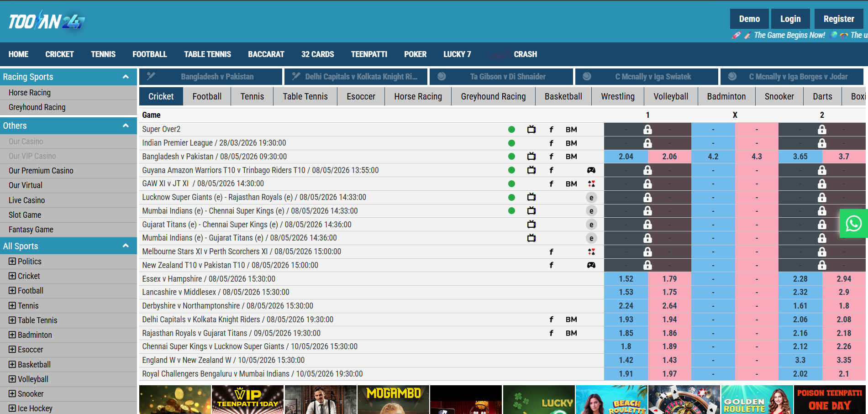The height and width of the screenshot is (414, 868).
Task: Open the VIP Teenpatti 1Day game thumbnail
Action: (x=247, y=399)
